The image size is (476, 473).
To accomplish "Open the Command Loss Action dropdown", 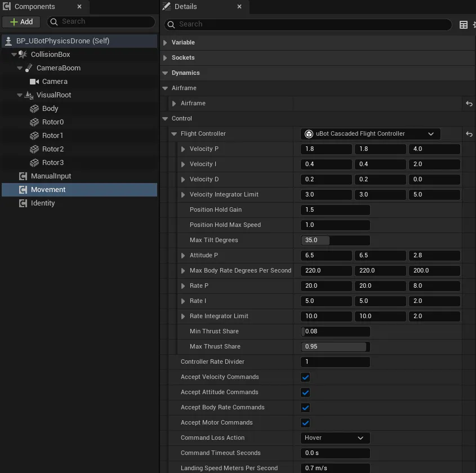I will coord(335,438).
